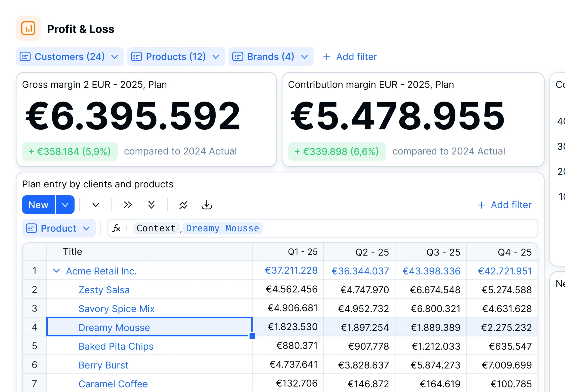This screenshot has width=565, height=392.
Task: Click the Profit & Loss chart icon
Action: click(28, 28)
